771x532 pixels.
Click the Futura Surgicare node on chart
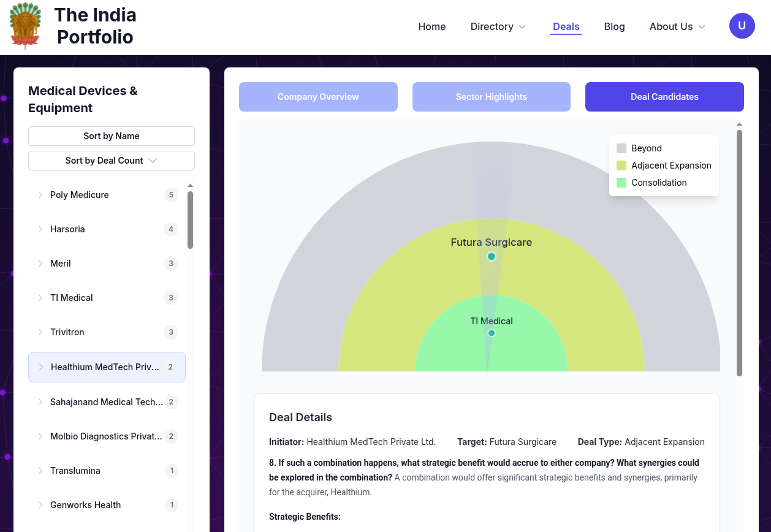[x=491, y=256]
